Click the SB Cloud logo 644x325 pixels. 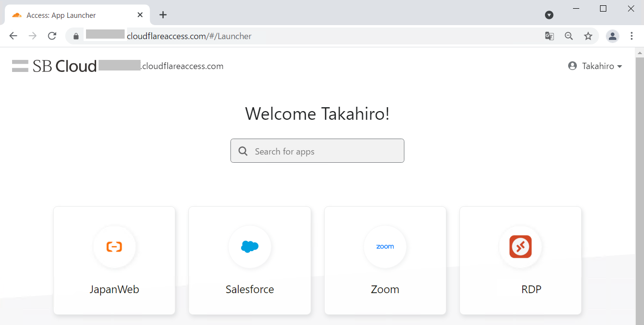pos(54,66)
